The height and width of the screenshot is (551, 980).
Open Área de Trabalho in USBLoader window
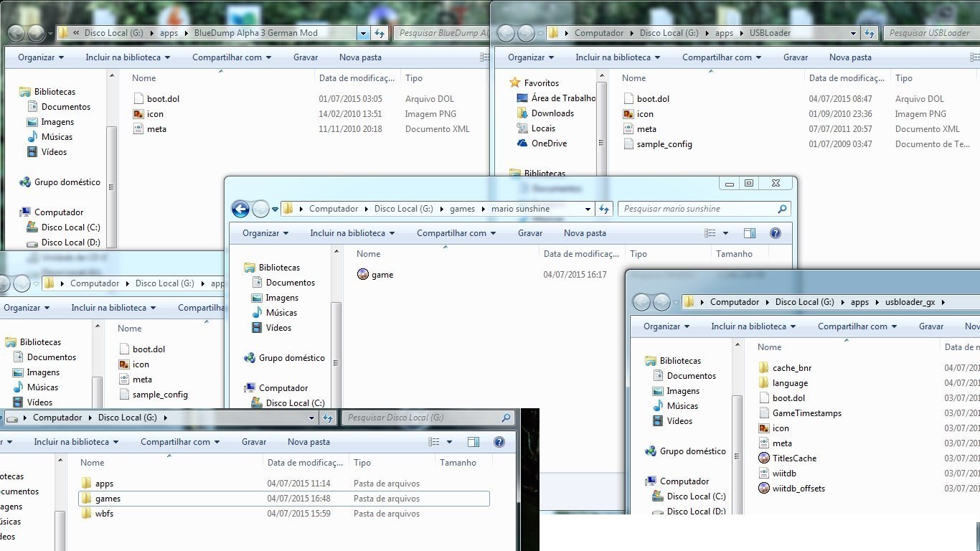[x=556, y=98]
